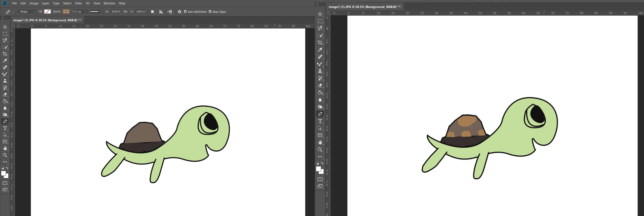Swap foreground and background colors in right window
Screen dimensions: 644x216
(x=322, y=163)
